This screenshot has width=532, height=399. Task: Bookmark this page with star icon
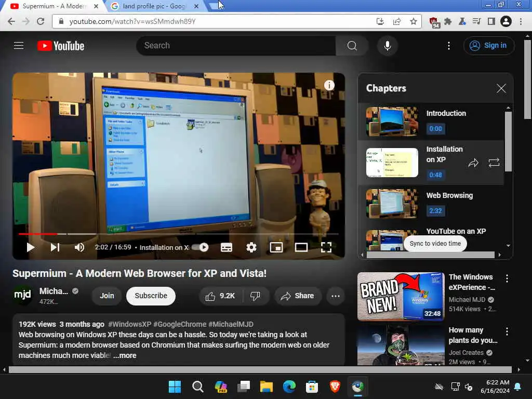(413, 21)
